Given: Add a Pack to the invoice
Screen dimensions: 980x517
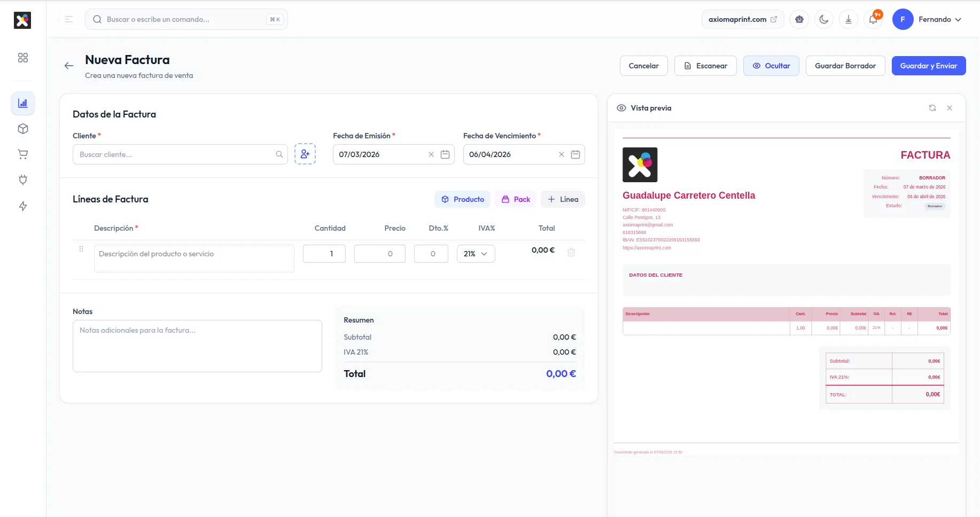Looking at the screenshot, I should (x=516, y=199).
